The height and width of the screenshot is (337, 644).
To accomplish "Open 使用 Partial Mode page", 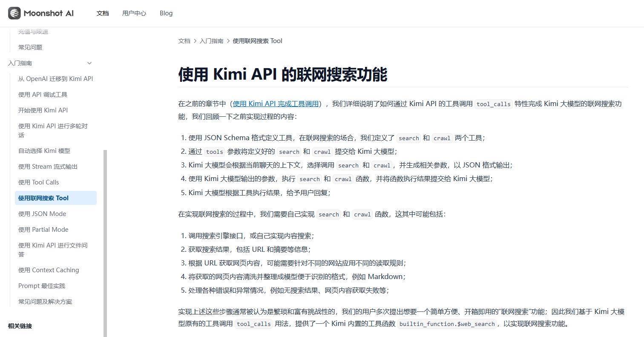I will (x=43, y=230).
